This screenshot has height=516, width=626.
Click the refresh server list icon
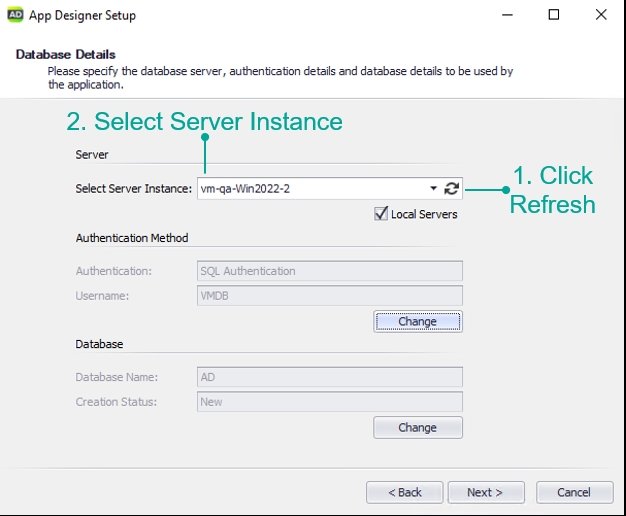pos(452,189)
